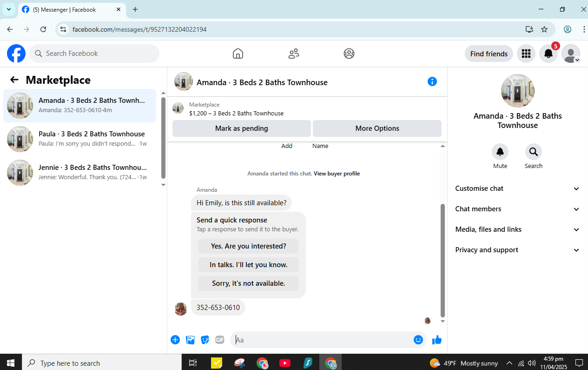The width and height of the screenshot is (588, 370).
Task: Select the Amanda conversation in the list
Action: pyautogui.click(x=80, y=106)
